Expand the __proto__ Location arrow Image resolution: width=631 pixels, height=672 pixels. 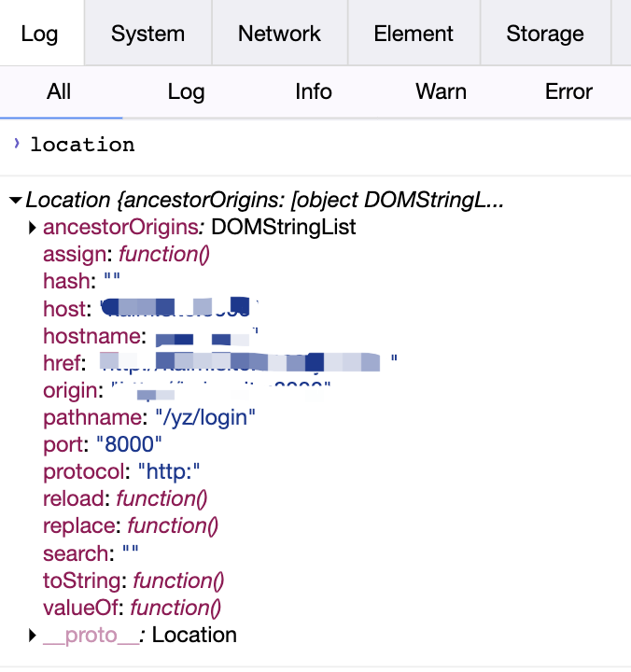coord(33,636)
